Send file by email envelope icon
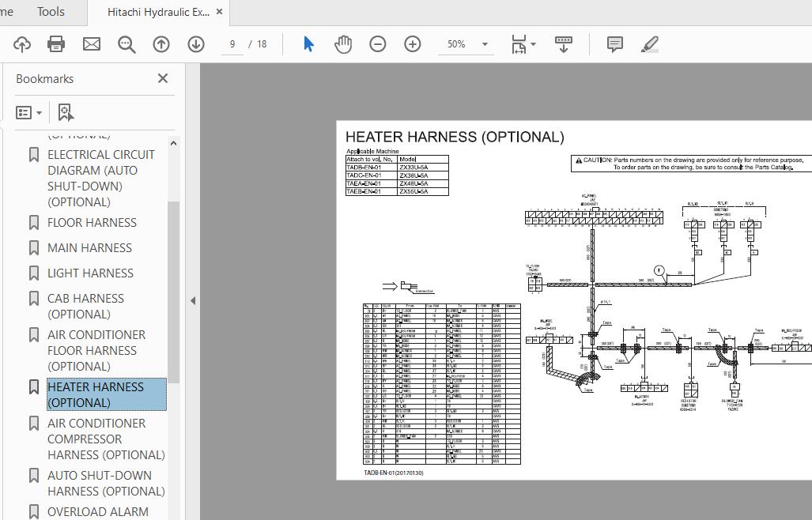812x520 pixels. point(92,44)
